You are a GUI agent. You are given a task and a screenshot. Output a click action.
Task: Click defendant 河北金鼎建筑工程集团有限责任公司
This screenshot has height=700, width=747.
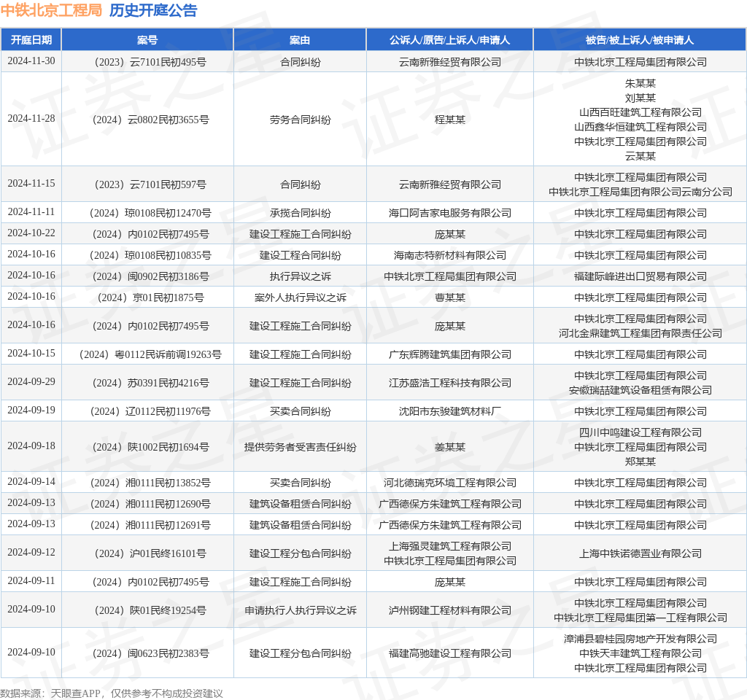point(640,333)
